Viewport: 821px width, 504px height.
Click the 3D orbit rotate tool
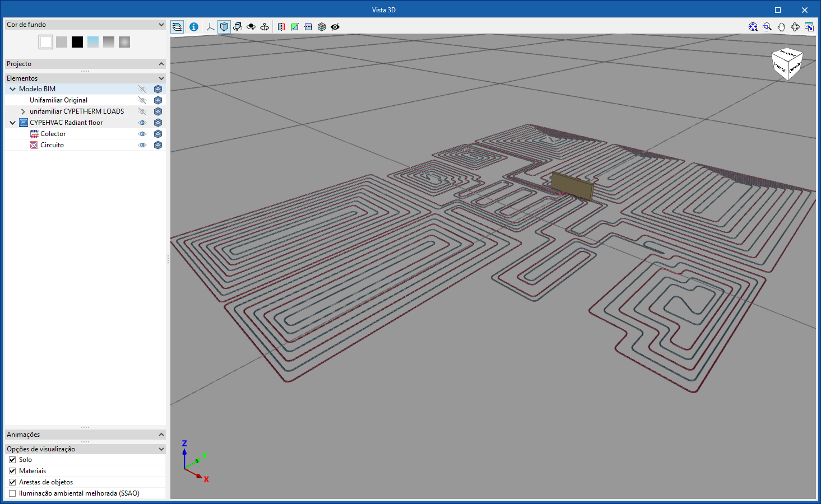[795, 27]
